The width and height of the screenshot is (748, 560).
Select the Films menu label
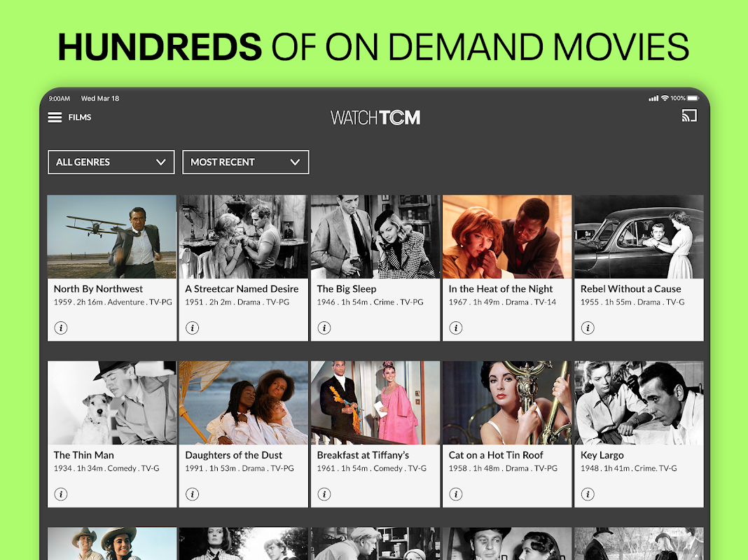(x=80, y=117)
